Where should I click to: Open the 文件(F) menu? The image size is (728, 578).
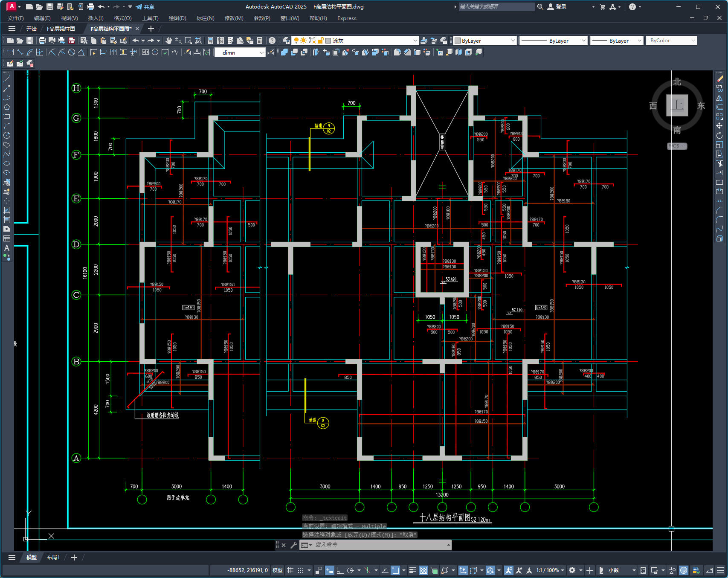(x=16, y=18)
